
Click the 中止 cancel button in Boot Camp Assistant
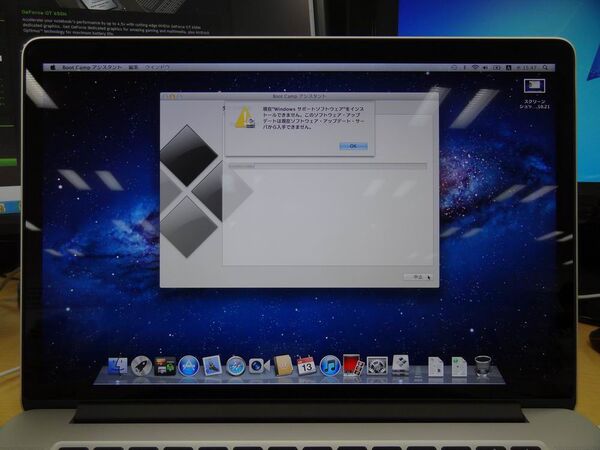click(x=417, y=277)
